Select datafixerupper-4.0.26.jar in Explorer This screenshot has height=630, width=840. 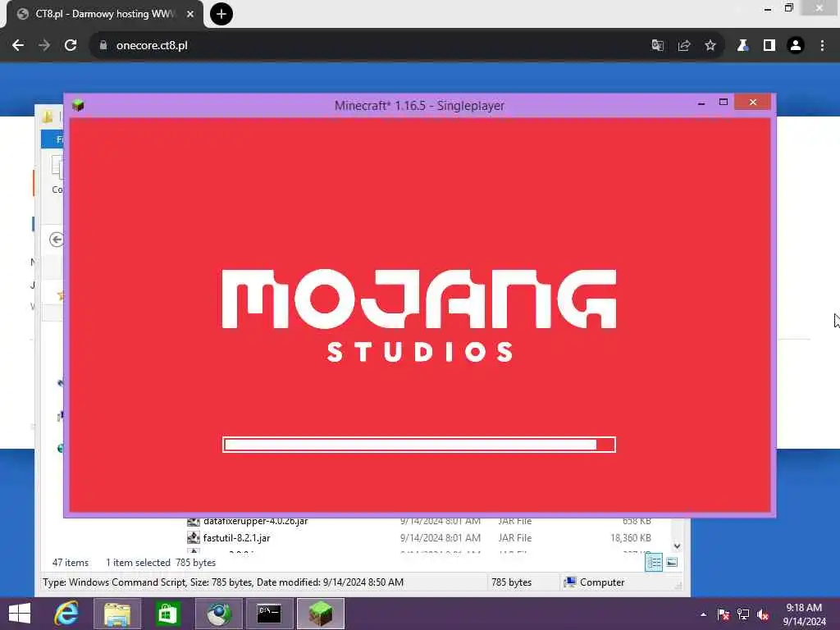click(256, 521)
